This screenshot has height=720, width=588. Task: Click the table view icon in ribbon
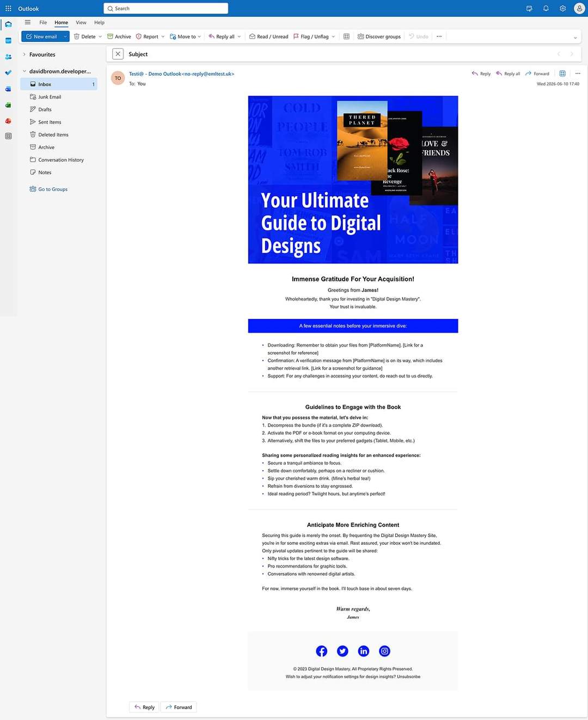pyautogui.click(x=346, y=36)
